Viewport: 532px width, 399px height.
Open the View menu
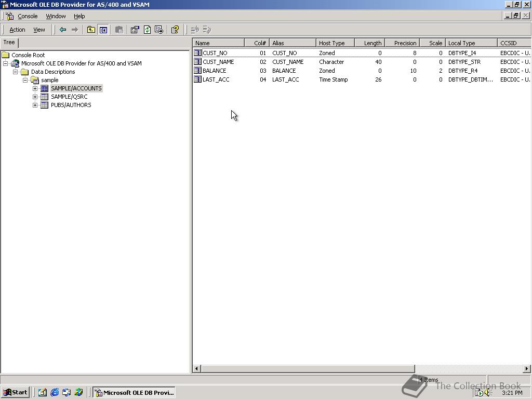coord(39,30)
